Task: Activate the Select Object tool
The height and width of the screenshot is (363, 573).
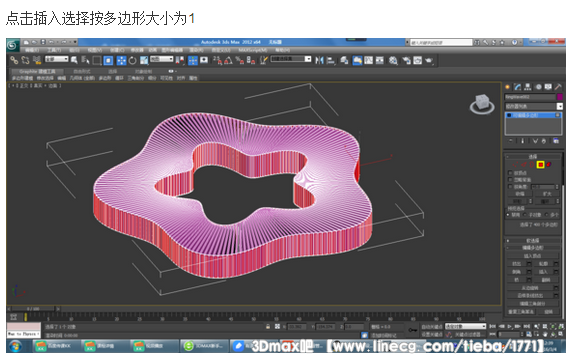Action: (x=74, y=60)
